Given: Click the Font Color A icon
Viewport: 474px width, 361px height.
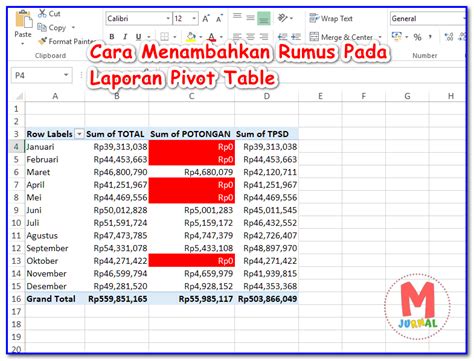Looking at the screenshot, I should point(211,37).
